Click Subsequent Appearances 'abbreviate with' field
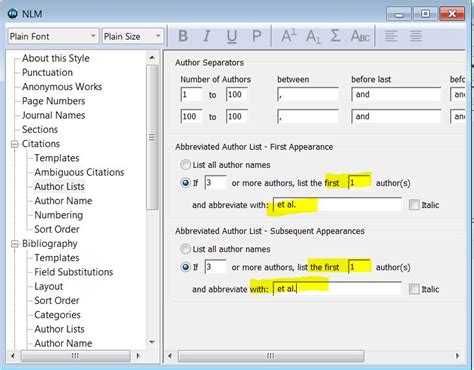474x370 pixels. [x=337, y=289]
